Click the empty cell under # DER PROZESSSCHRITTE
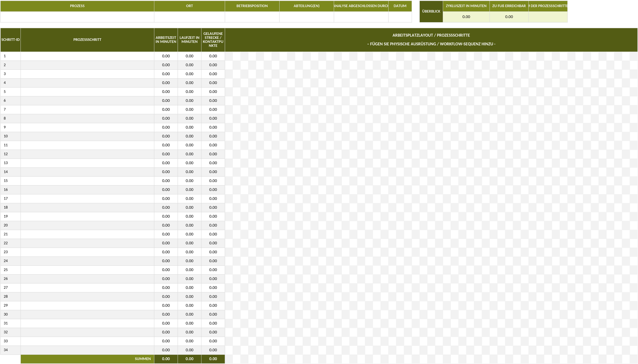Screen dimensions: 638x364 pyautogui.click(x=548, y=17)
